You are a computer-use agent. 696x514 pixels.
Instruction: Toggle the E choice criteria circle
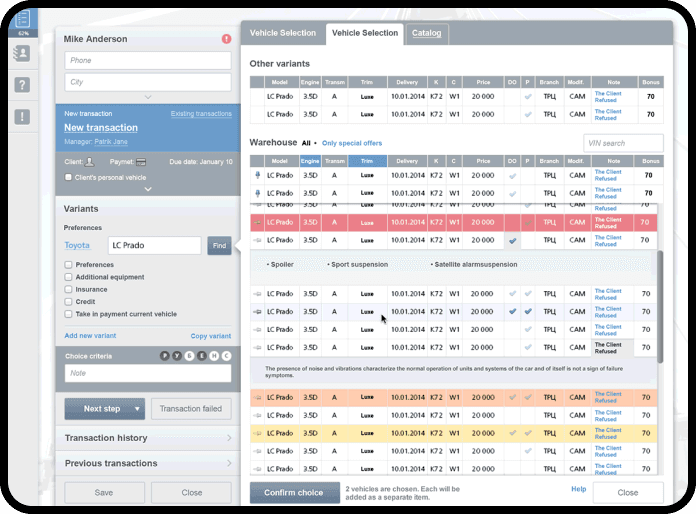click(202, 356)
